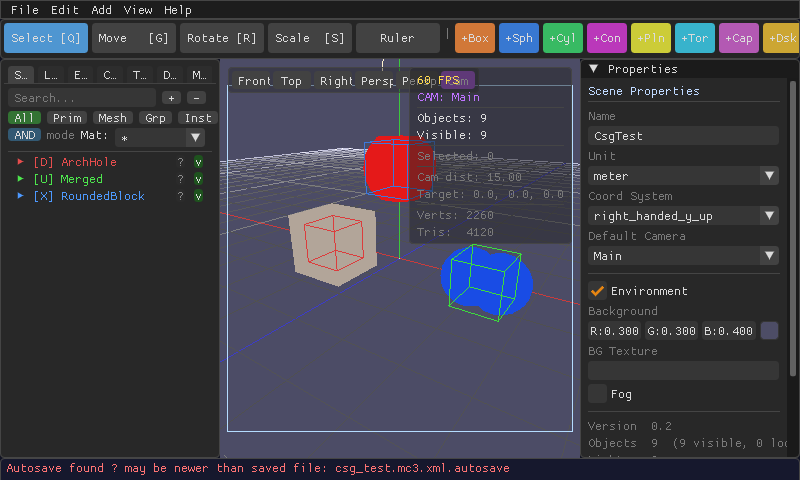The image size is (800, 480).
Task: Add a plane with +Pln button
Action: point(651,38)
